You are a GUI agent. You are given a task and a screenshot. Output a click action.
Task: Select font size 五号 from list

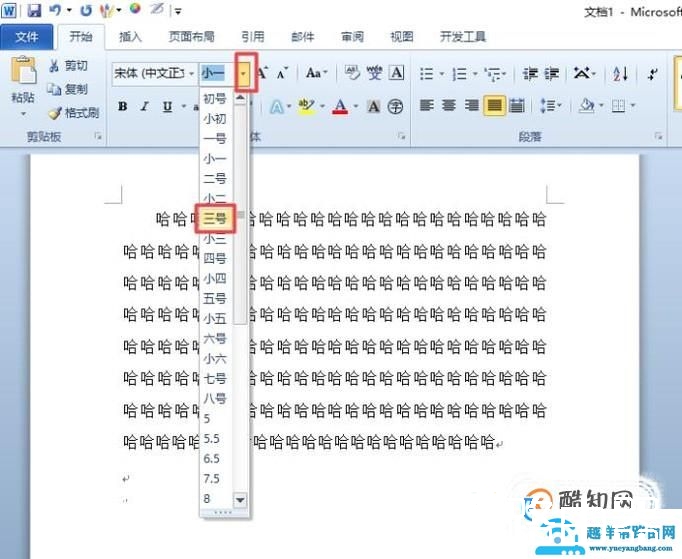215,298
